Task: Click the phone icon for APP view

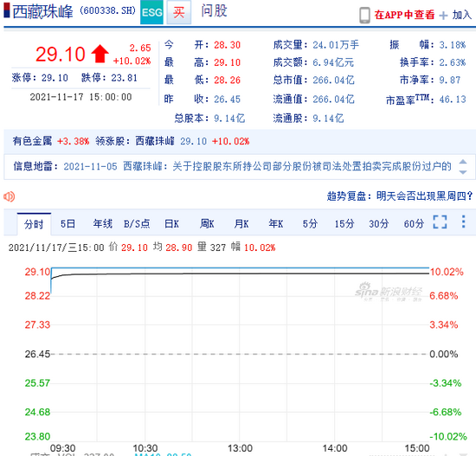Action: tap(364, 15)
